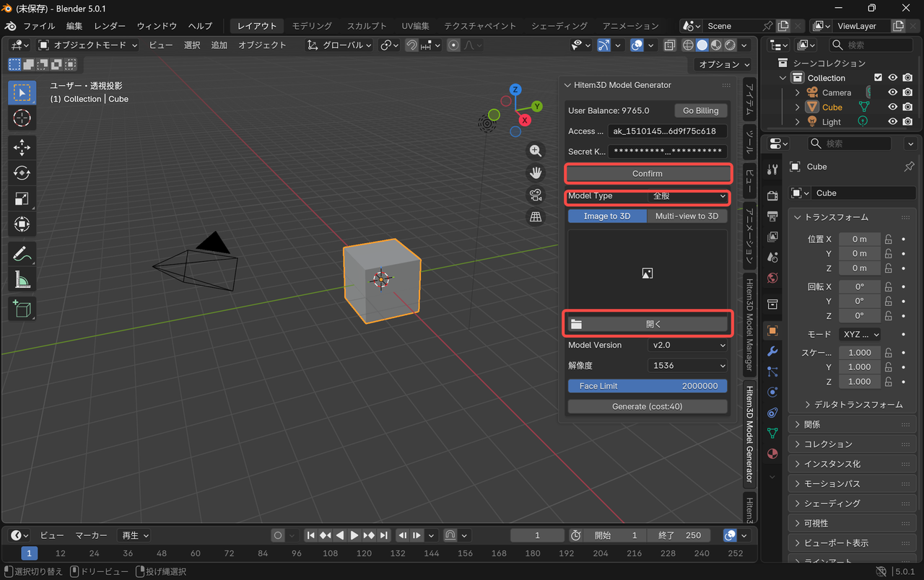Choose the Measure tool
Image resolution: width=924 pixels, height=580 pixels.
click(x=22, y=279)
